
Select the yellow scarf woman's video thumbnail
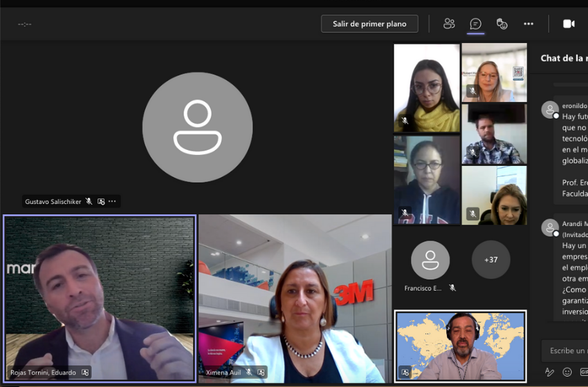427,88
